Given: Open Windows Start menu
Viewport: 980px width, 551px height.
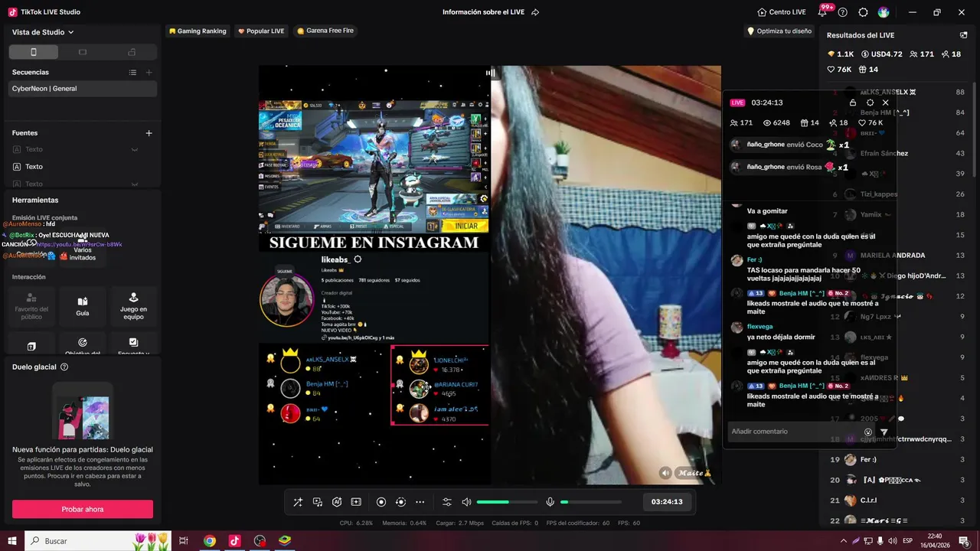Looking at the screenshot, I should coord(11,541).
